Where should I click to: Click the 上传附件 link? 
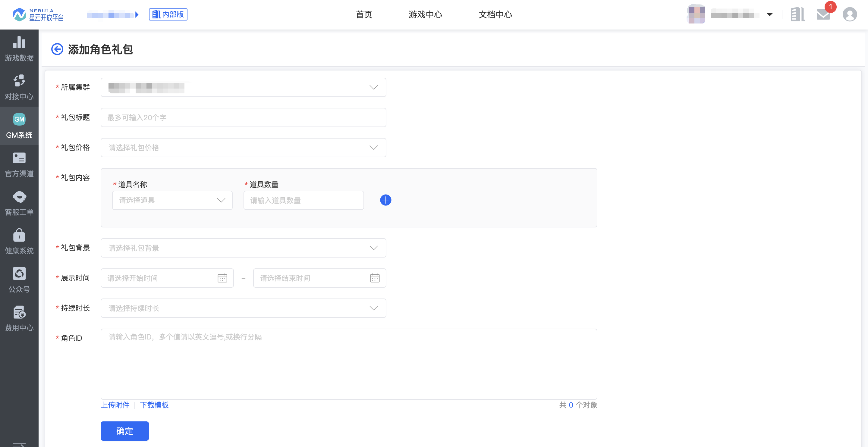pyautogui.click(x=115, y=405)
